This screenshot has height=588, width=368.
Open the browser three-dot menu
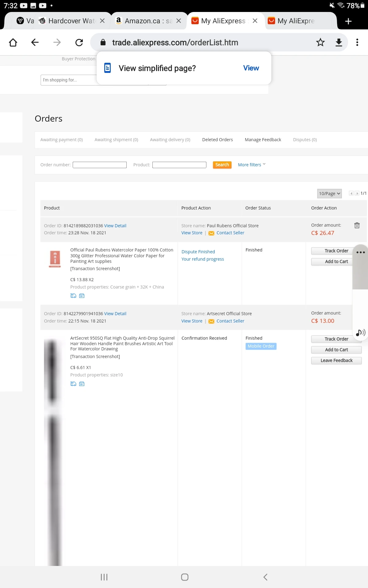tap(357, 42)
